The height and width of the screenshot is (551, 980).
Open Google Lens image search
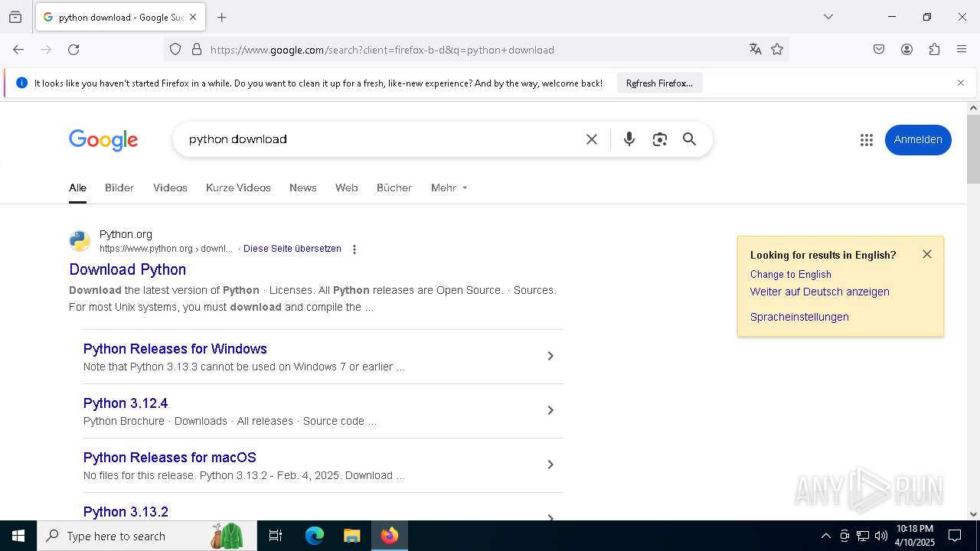[x=660, y=139]
